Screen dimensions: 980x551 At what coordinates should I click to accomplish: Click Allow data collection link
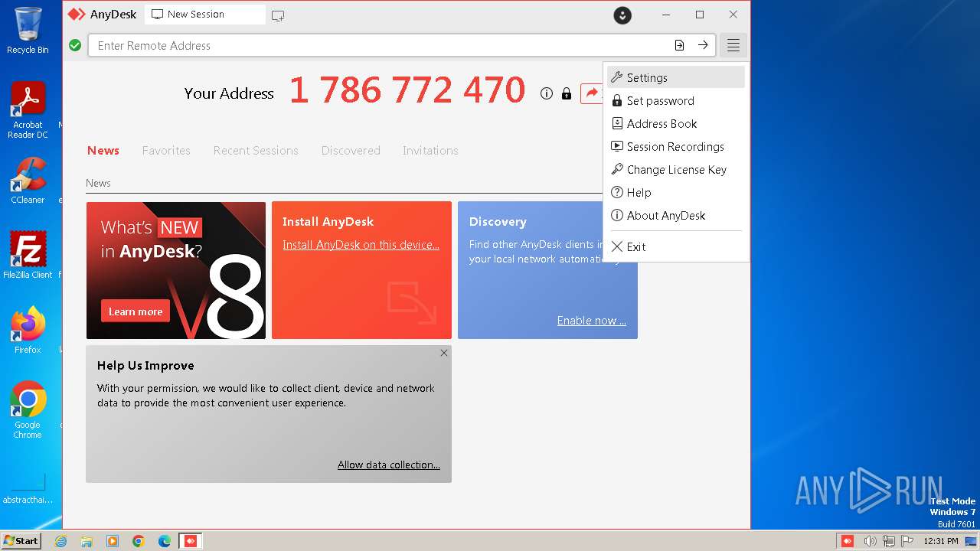[x=389, y=465]
